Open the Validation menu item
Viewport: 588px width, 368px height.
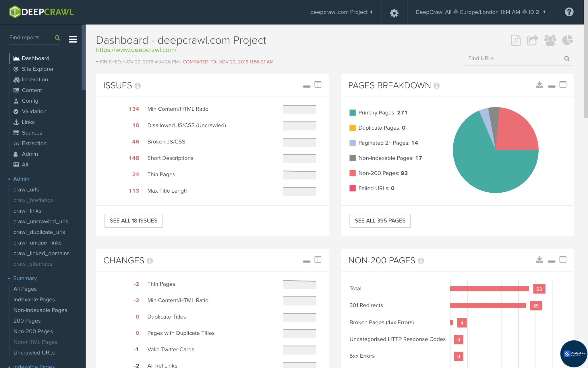pyautogui.click(x=30, y=112)
